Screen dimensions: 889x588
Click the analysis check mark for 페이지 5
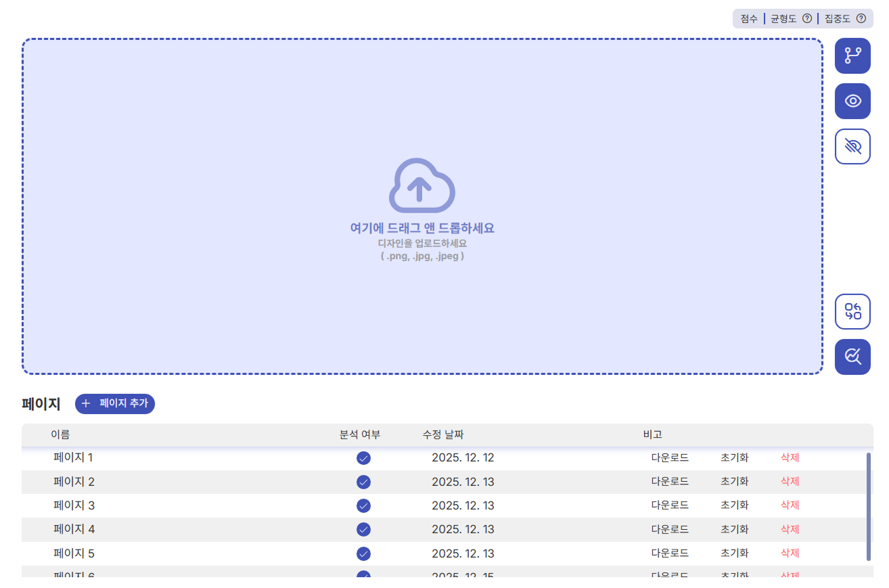coord(363,553)
